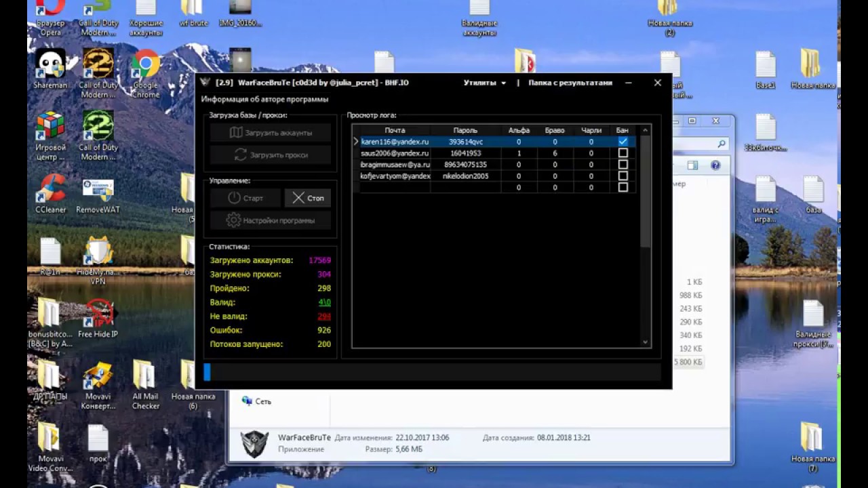Click the log scrollbar up arrow
This screenshot has height=488, width=868.
point(645,129)
